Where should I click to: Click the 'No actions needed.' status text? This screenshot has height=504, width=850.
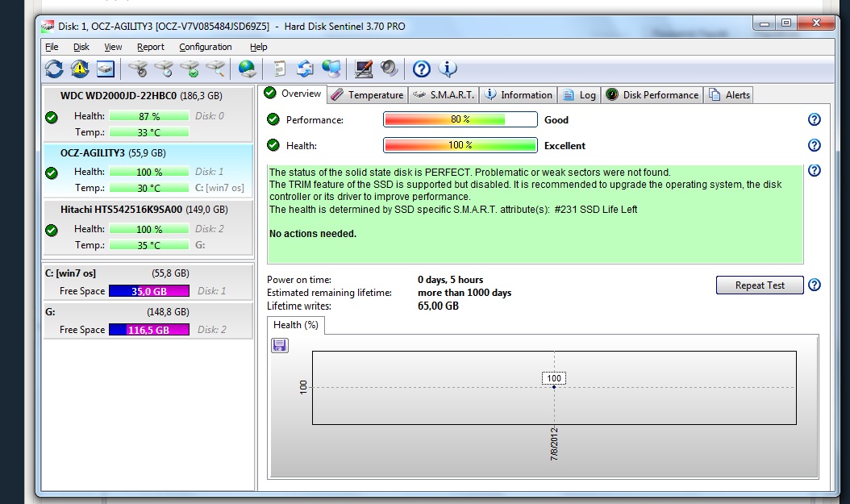click(313, 234)
